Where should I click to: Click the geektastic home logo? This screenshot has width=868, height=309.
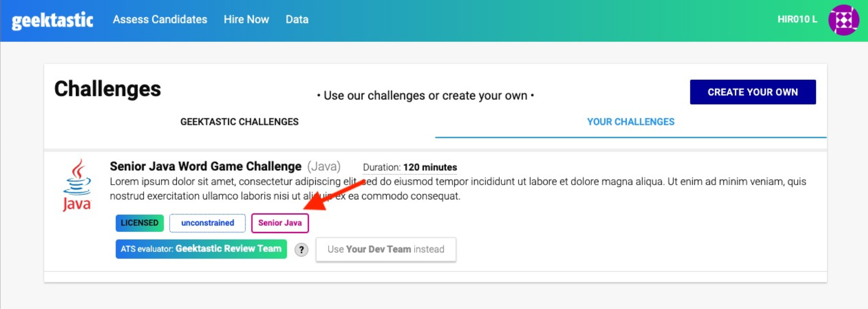coord(51,20)
